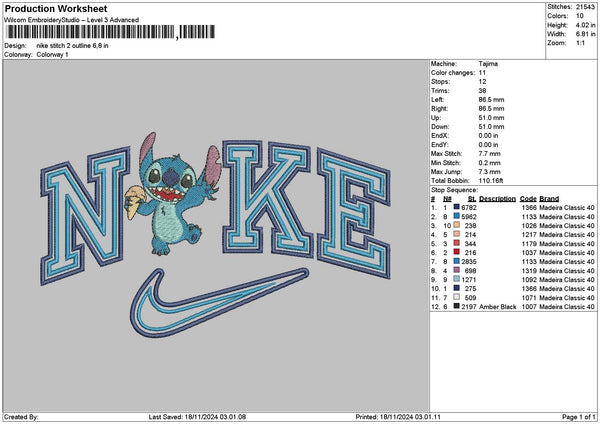Select the Zoom value 1:1
Screen dimensions: 600x424
[x=580, y=43]
